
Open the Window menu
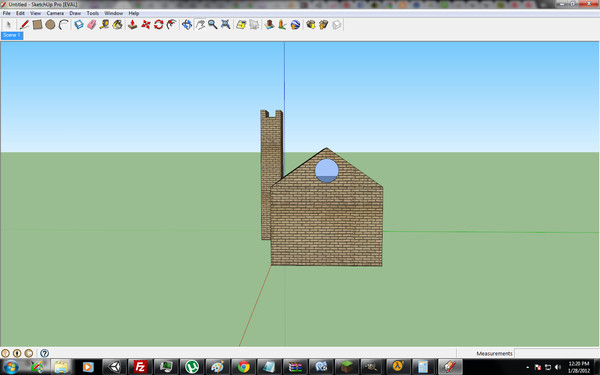click(x=114, y=13)
